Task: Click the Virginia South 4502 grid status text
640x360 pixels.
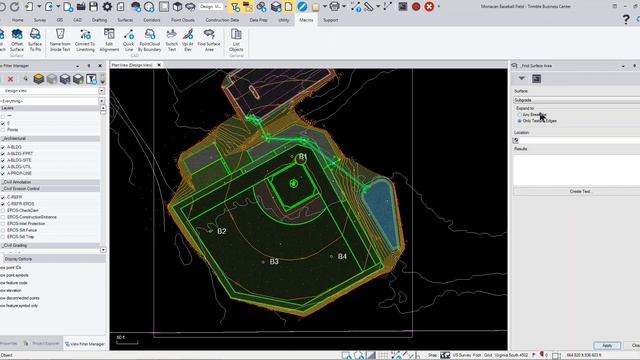Action: click(511, 355)
